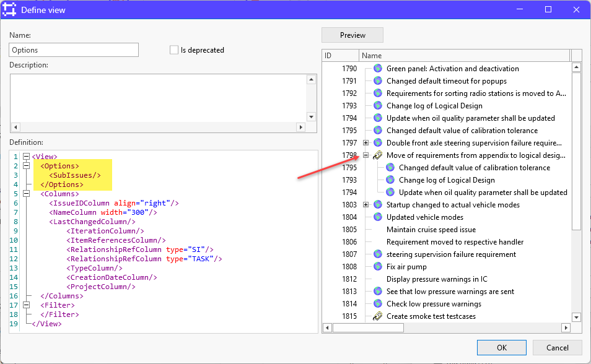This screenshot has height=364, width=591.
Task: Click globe icon of See that low pressure warnings
Action: 378,292
